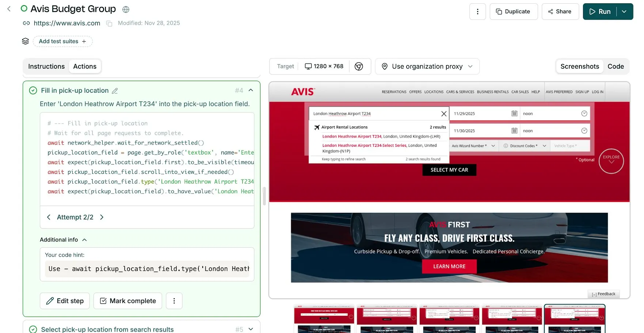644x333 pixels.
Task: Clear the pick-up location with the X icon
Action: [443, 114]
